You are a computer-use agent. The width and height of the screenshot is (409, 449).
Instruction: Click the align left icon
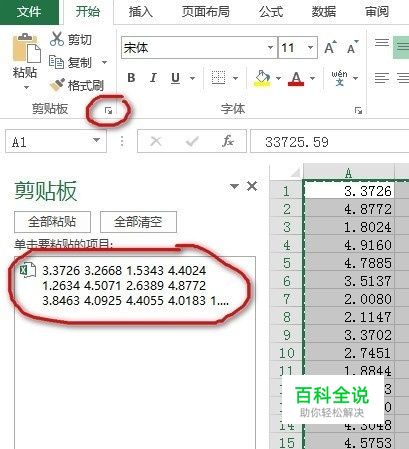coord(382,78)
